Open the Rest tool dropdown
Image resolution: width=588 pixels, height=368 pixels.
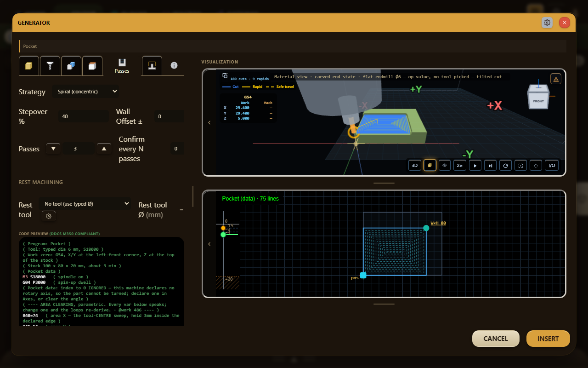pos(85,204)
